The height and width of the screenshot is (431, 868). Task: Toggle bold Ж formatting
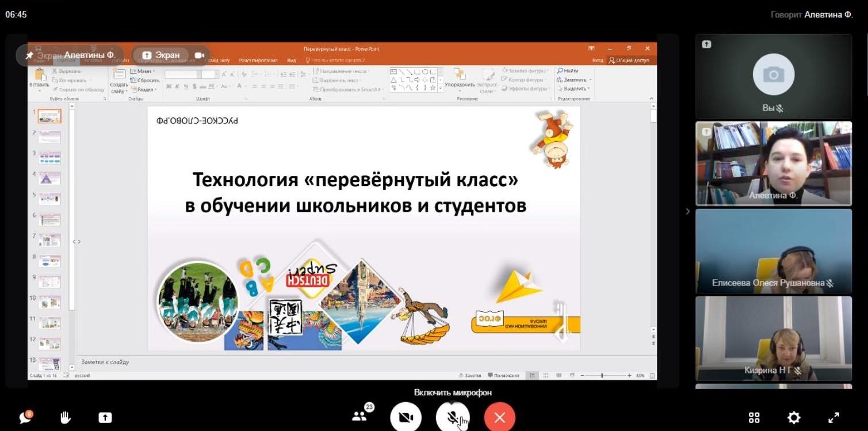pyautogui.click(x=169, y=86)
